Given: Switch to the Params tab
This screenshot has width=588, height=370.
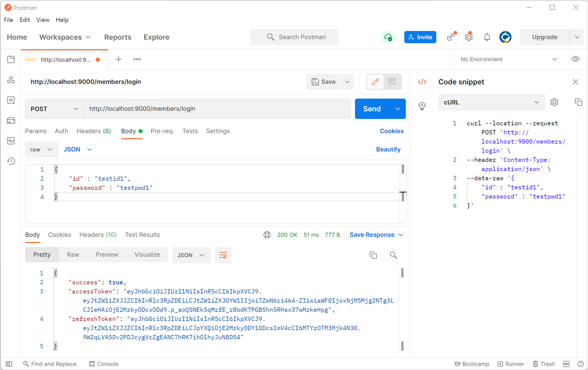Looking at the screenshot, I should pos(36,131).
